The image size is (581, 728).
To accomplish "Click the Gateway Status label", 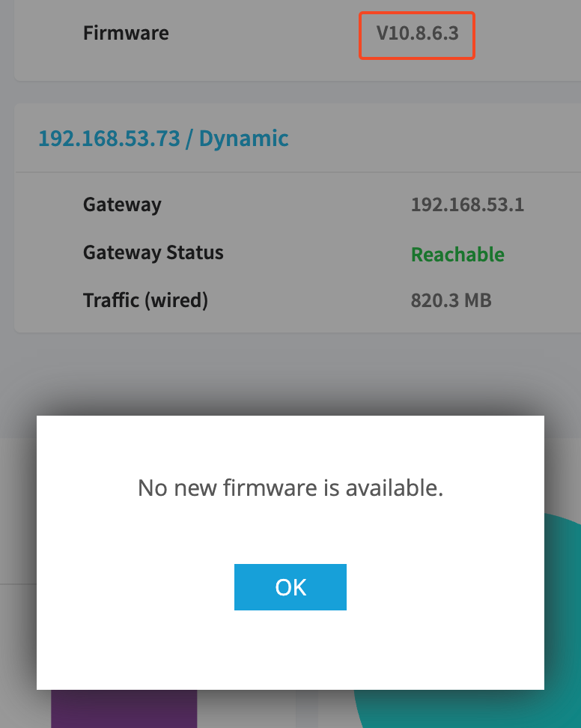I will (x=153, y=253).
